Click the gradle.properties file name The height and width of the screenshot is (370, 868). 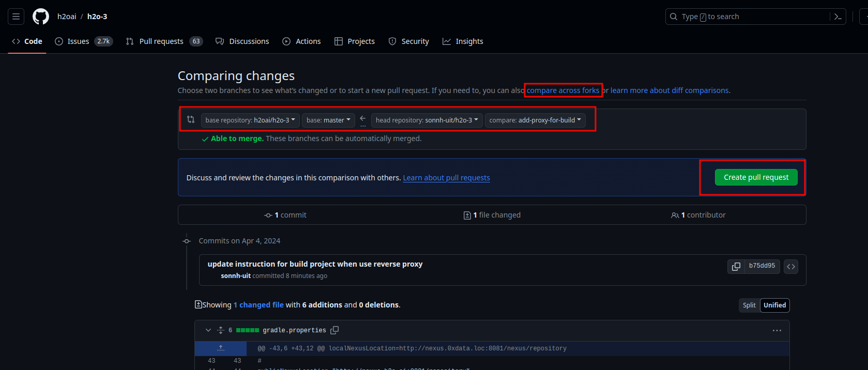coord(294,330)
